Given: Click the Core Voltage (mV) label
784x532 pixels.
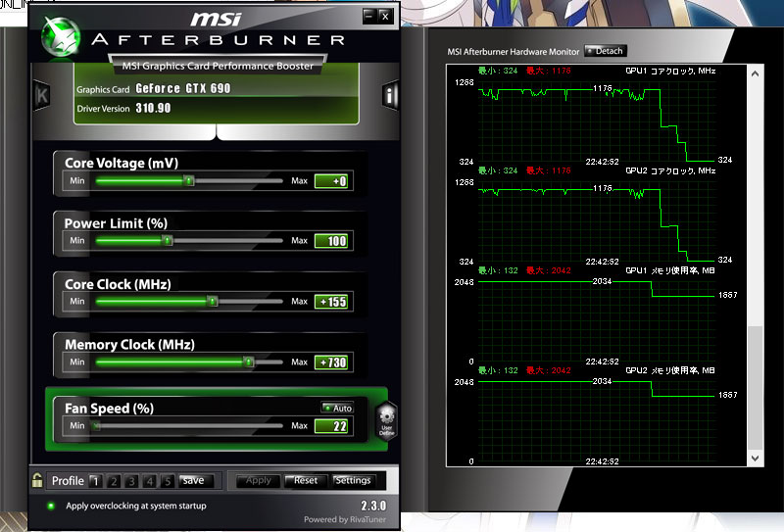Looking at the screenshot, I should 122,163.
